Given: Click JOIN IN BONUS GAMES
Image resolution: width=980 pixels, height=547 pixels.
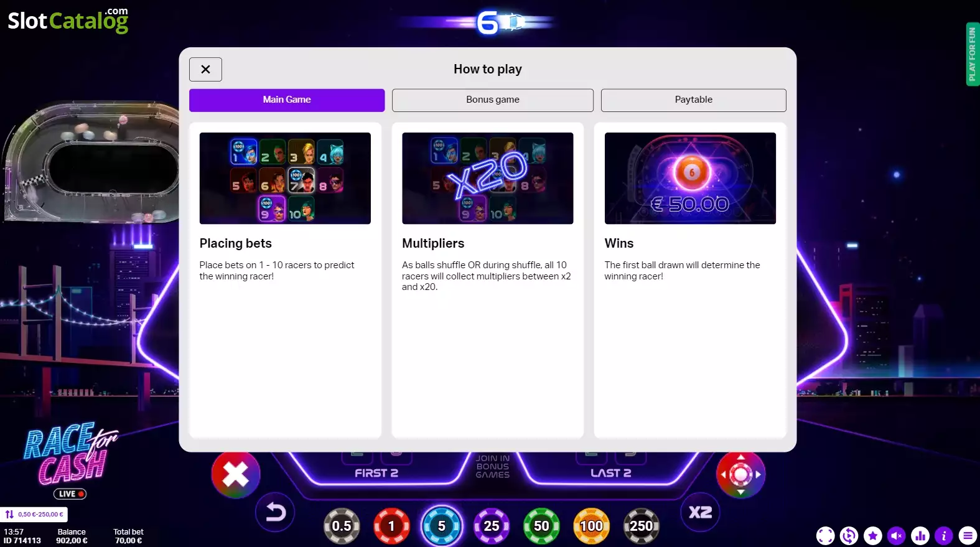Looking at the screenshot, I should click(x=493, y=467).
